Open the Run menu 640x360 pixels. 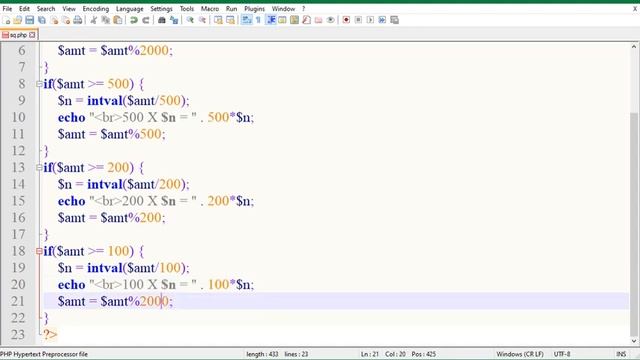[231, 9]
